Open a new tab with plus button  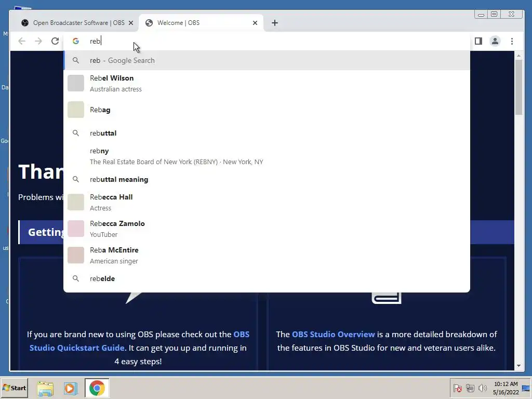275,23
